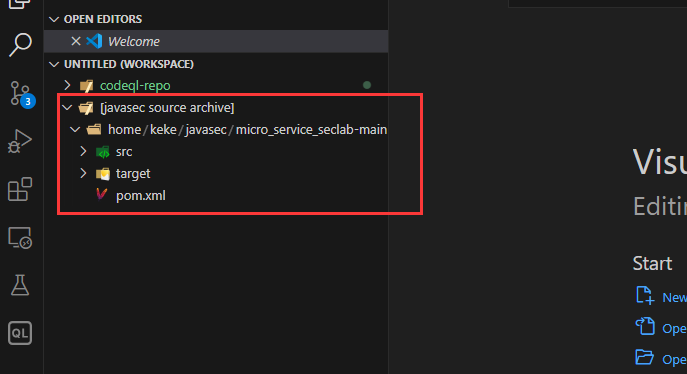Screen dimensions: 687x374
Task: Expand the codeql-repo folder
Action: [67, 85]
